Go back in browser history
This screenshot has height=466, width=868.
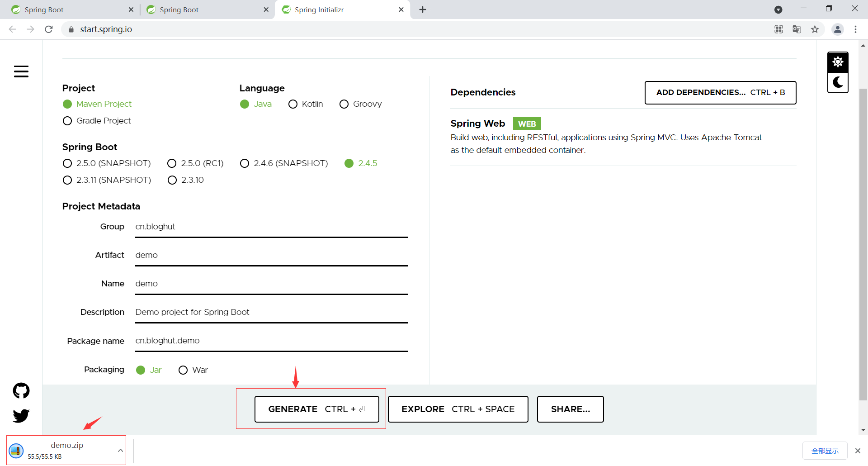click(x=12, y=29)
